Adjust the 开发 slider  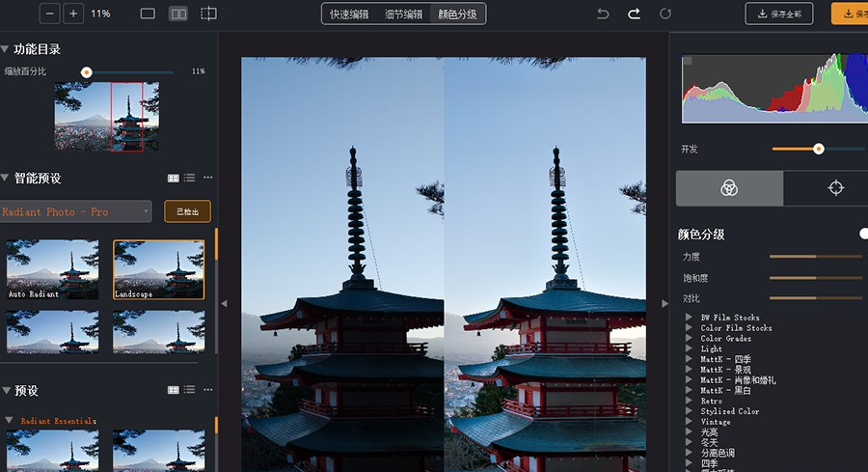818,149
